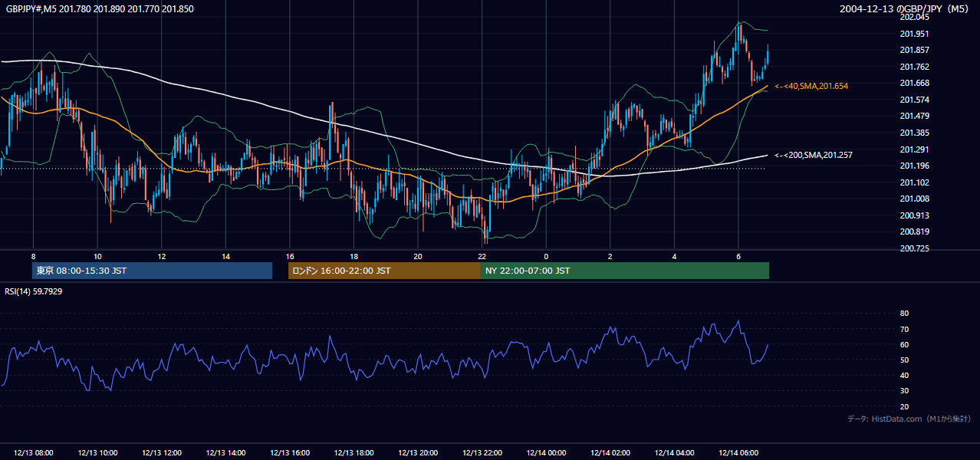Click bottom time label 12/14 04:00

675,453
